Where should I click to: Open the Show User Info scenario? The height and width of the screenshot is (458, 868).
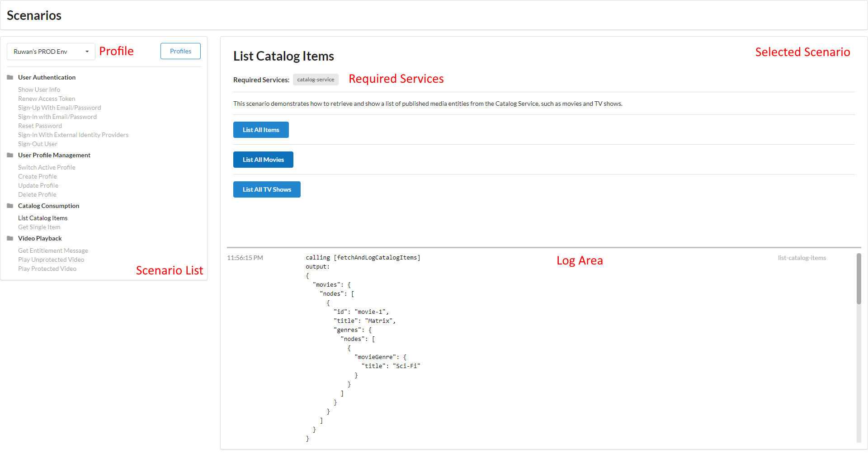coord(39,90)
